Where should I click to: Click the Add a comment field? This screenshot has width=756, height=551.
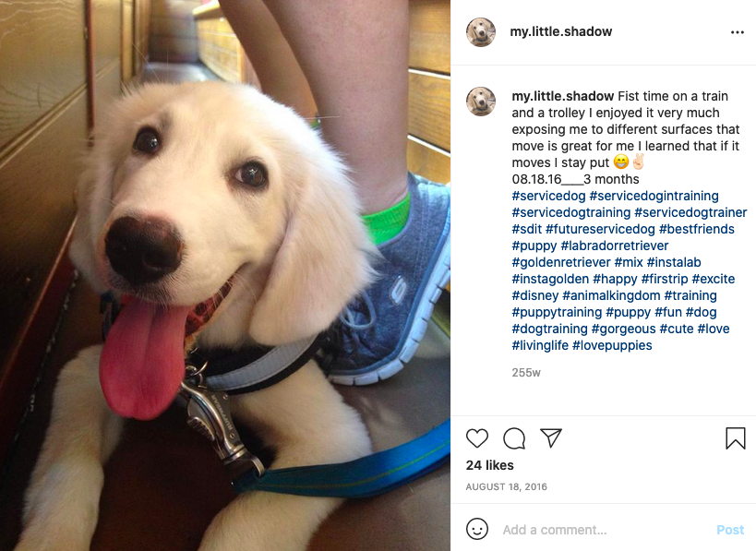pyautogui.click(x=606, y=530)
